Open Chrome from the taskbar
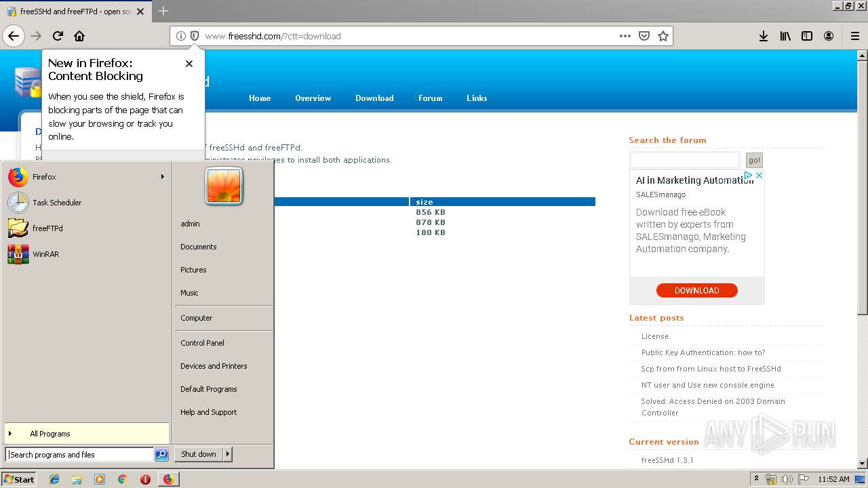 tap(122, 479)
